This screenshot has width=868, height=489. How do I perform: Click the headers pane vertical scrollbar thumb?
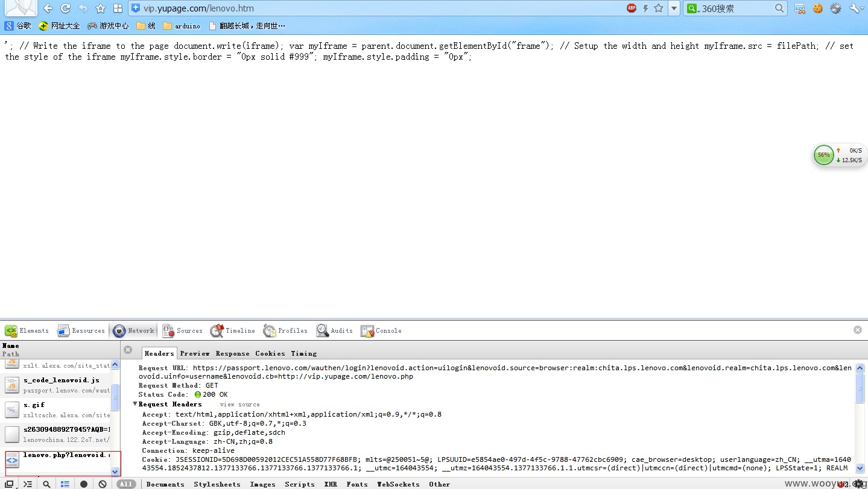[x=860, y=388]
